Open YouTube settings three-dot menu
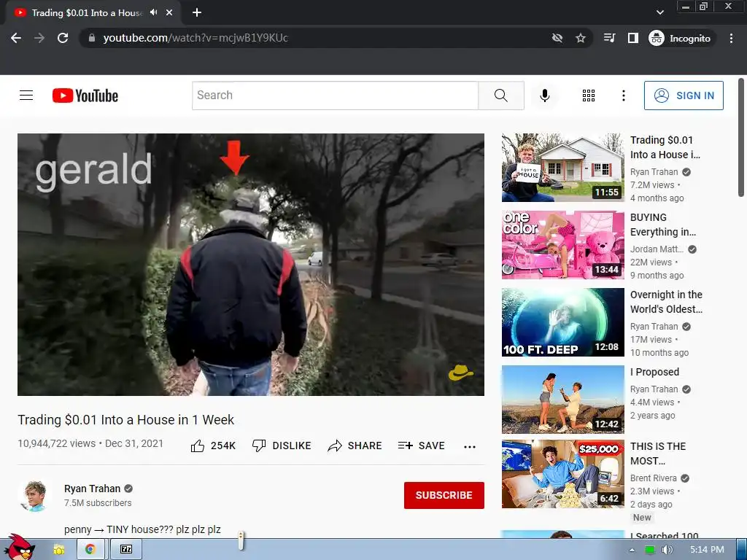The width and height of the screenshot is (747, 560). pos(623,96)
